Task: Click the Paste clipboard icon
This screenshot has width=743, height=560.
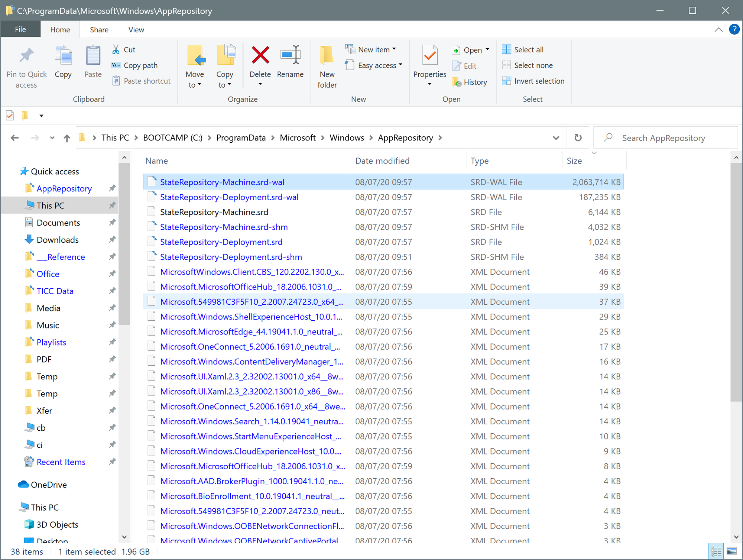Action: point(93,56)
